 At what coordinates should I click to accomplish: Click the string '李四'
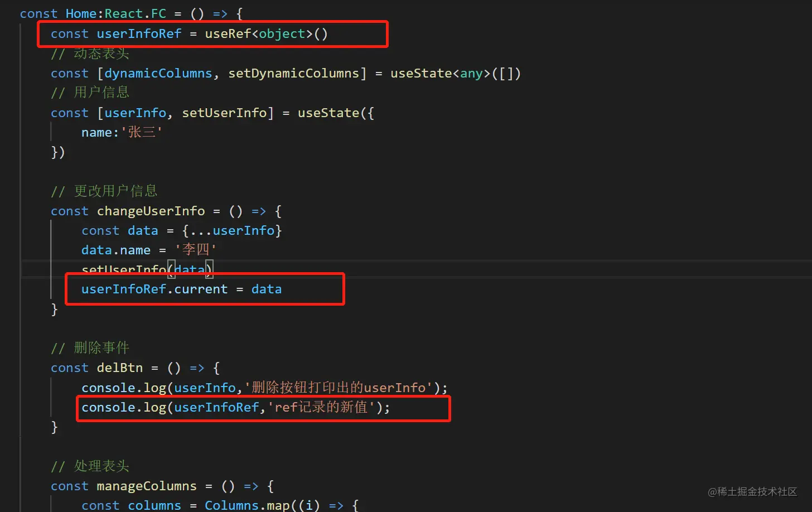tap(195, 250)
